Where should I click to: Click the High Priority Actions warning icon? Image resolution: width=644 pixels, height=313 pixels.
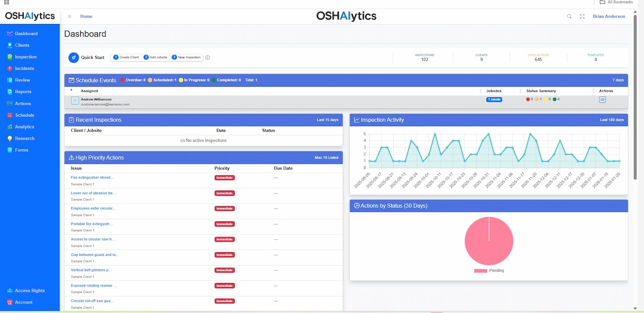click(72, 158)
